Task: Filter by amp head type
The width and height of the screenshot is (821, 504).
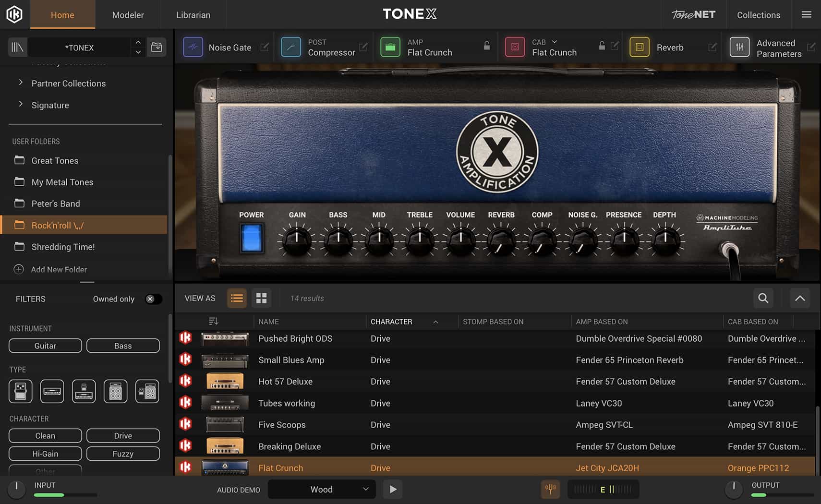Action: [x=52, y=391]
